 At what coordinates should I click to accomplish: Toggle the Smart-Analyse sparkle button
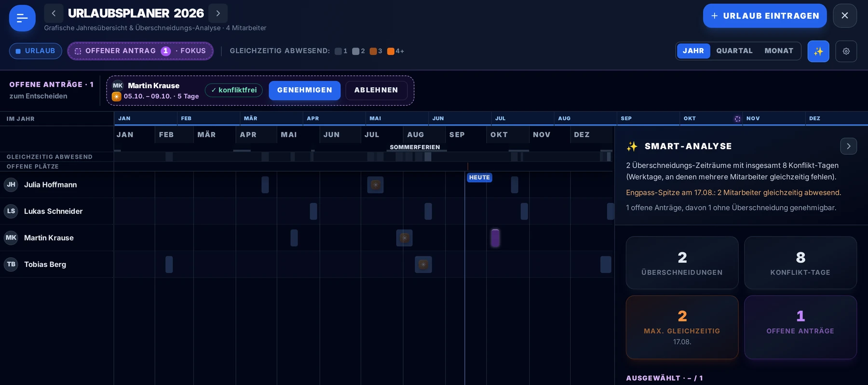coord(818,52)
